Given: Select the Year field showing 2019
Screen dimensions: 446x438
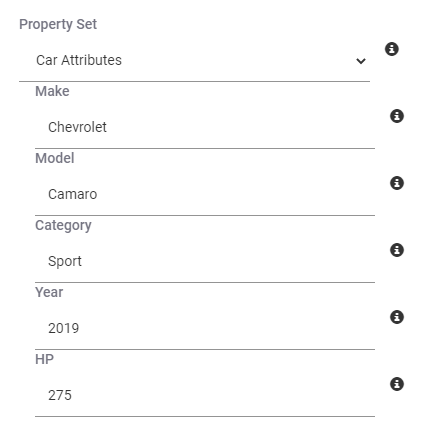Looking at the screenshot, I should (205, 328).
